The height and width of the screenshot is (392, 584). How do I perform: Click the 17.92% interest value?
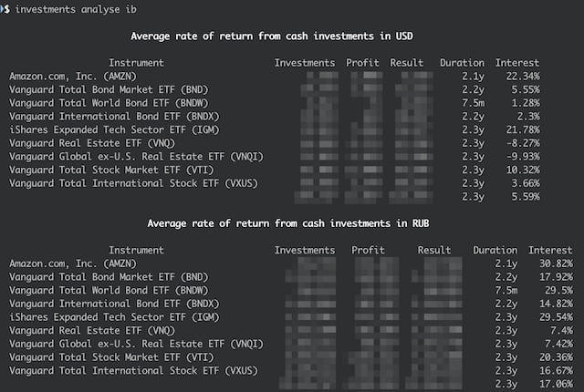click(x=556, y=277)
